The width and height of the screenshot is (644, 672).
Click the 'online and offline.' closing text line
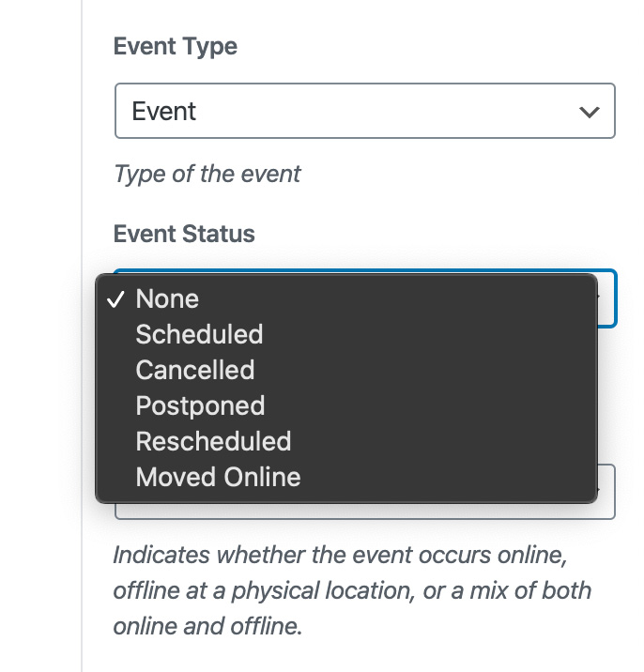point(207,627)
